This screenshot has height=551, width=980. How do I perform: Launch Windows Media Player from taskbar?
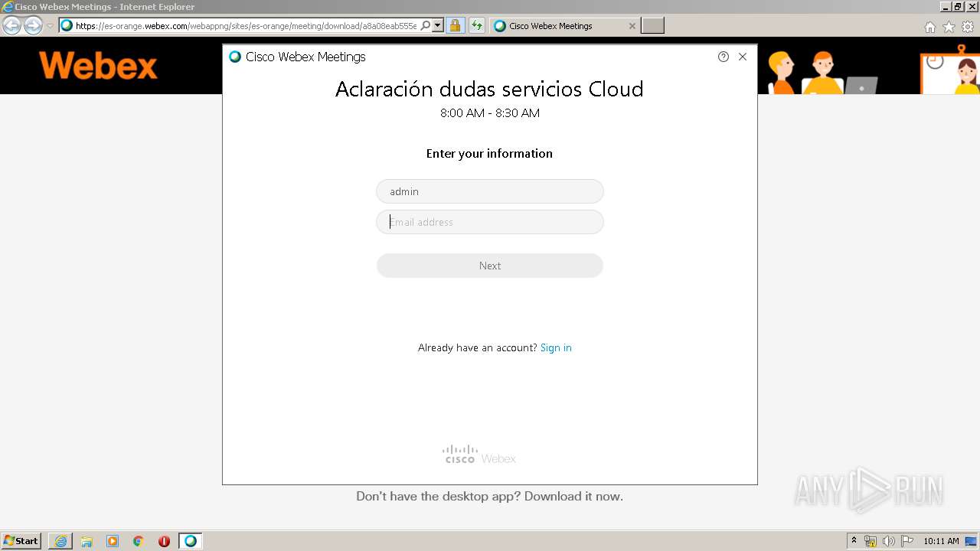(113, 541)
